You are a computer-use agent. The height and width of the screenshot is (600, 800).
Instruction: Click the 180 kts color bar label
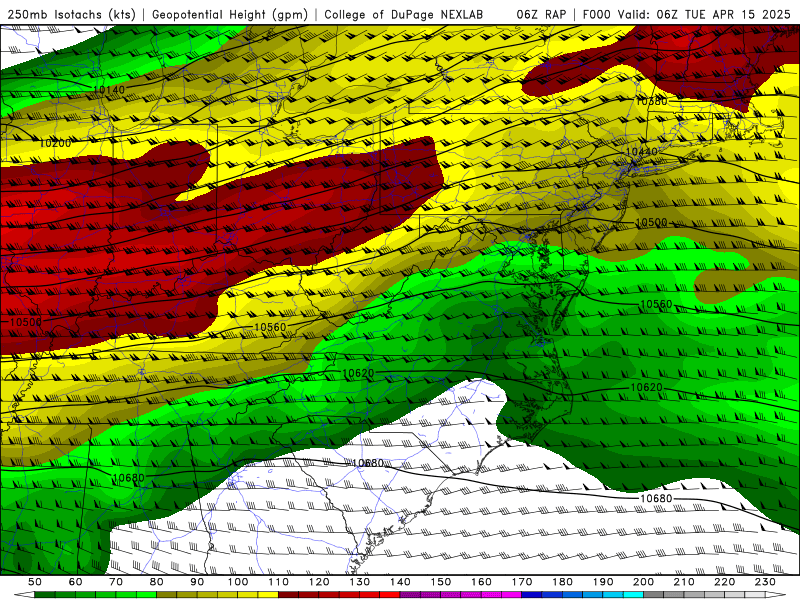tap(562, 582)
